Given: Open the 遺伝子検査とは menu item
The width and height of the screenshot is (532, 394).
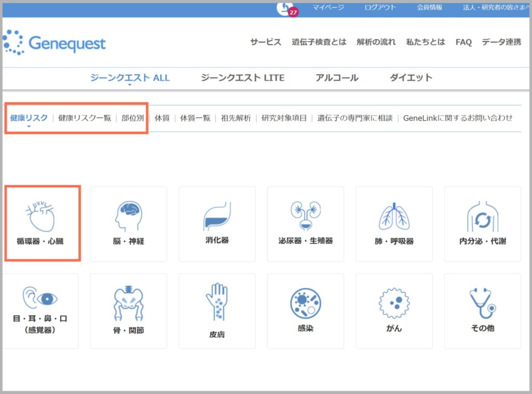Looking at the screenshot, I should coord(319,42).
